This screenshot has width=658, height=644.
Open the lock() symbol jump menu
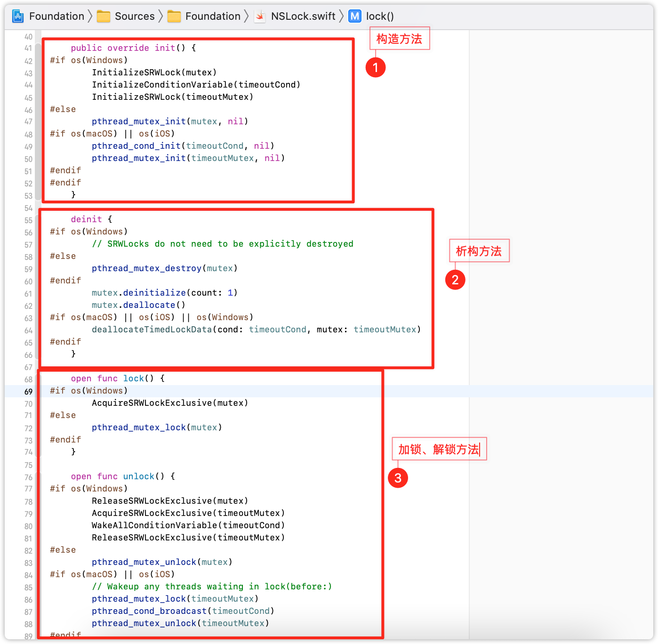380,16
